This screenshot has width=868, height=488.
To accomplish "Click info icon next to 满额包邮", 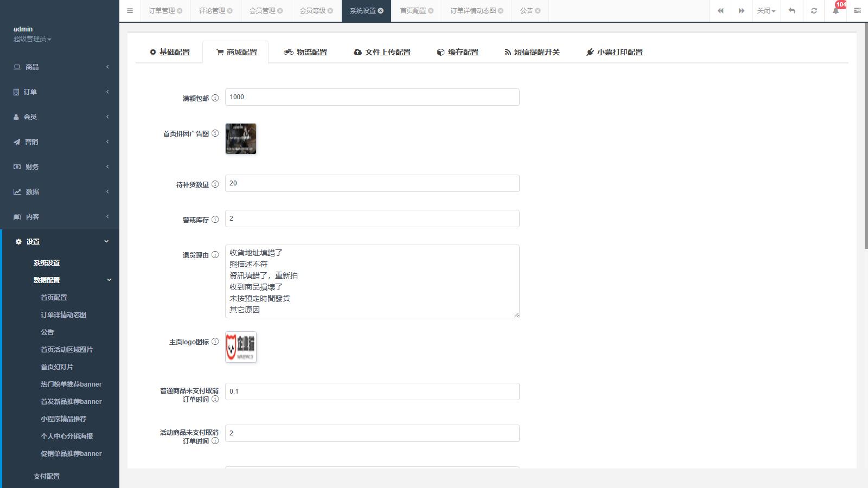I will pos(215,98).
